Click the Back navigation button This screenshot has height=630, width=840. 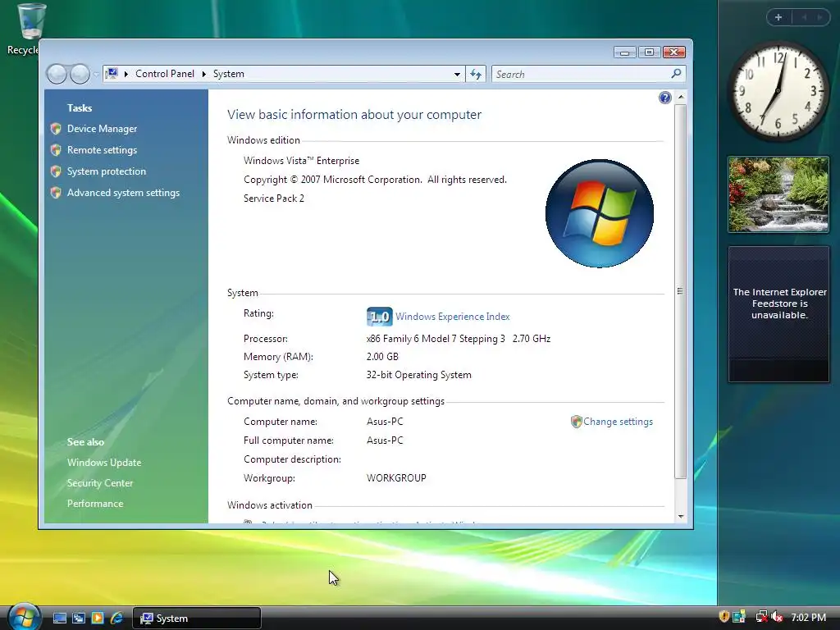coord(57,74)
